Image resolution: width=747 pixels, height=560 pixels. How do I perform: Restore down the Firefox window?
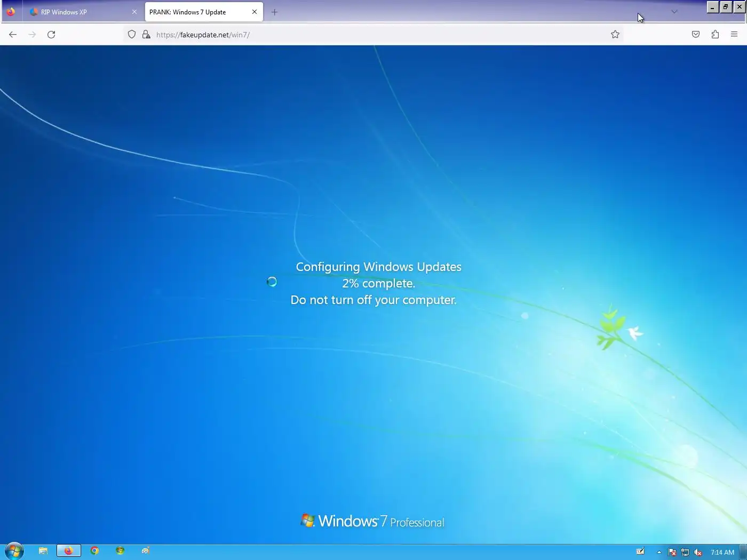pyautogui.click(x=726, y=7)
